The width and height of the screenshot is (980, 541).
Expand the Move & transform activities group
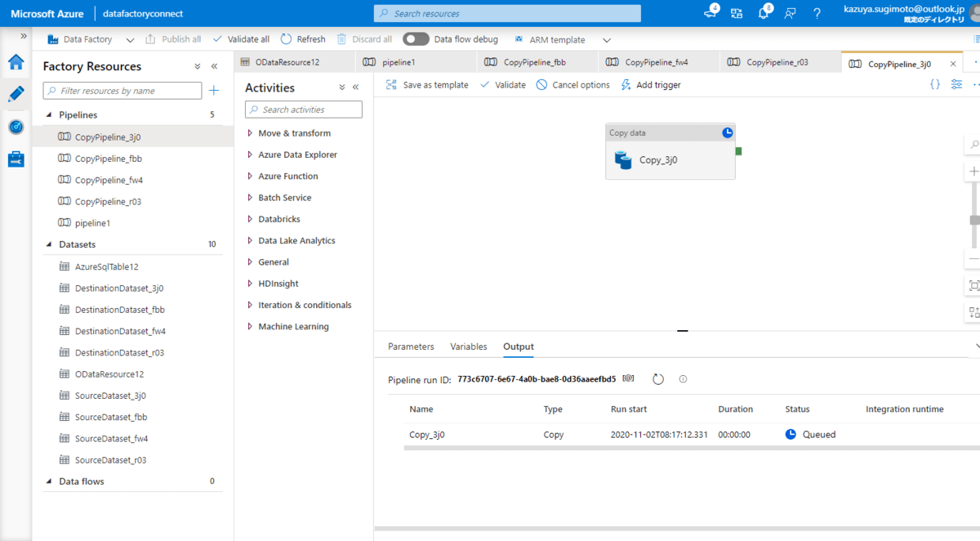(x=294, y=133)
